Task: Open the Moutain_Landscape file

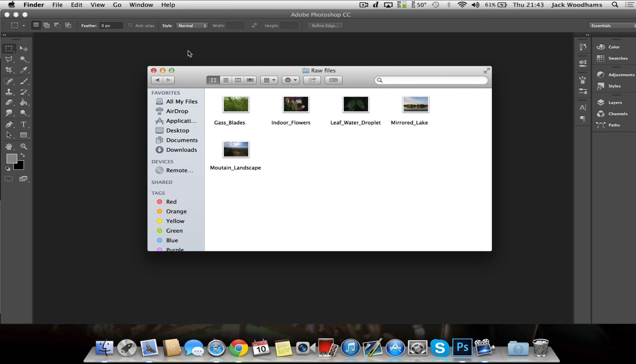Action: [236, 149]
